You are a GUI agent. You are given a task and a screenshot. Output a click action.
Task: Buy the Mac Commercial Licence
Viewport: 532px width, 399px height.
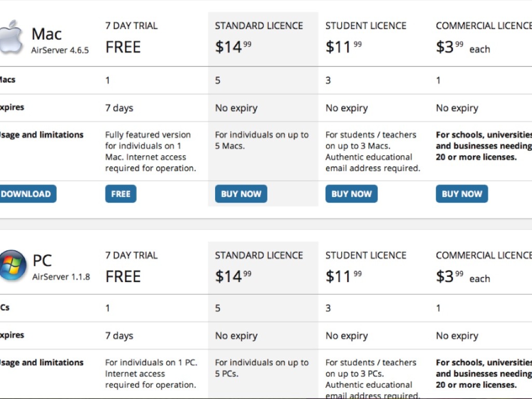(x=462, y=194)
